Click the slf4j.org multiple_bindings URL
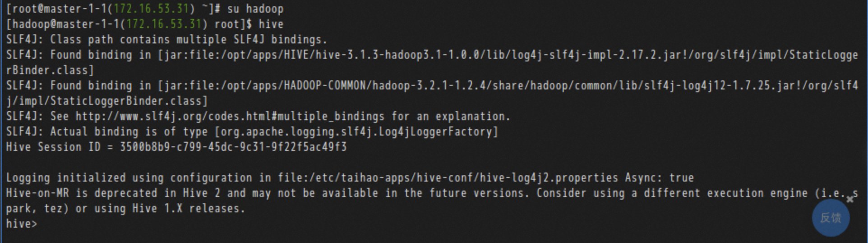 pos(230,117)
